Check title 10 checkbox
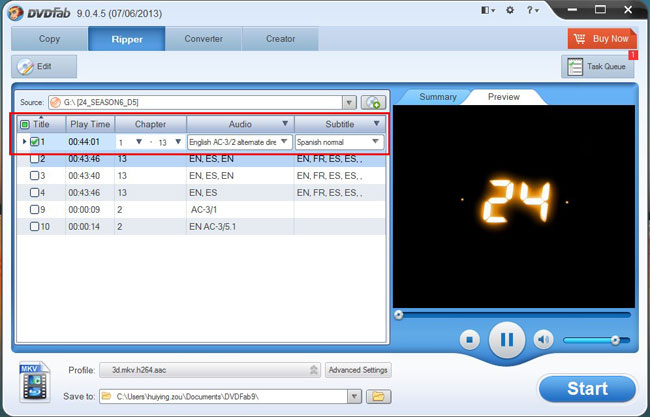The width and height of the screenshot is (650, 417). [x=35, y=227]
